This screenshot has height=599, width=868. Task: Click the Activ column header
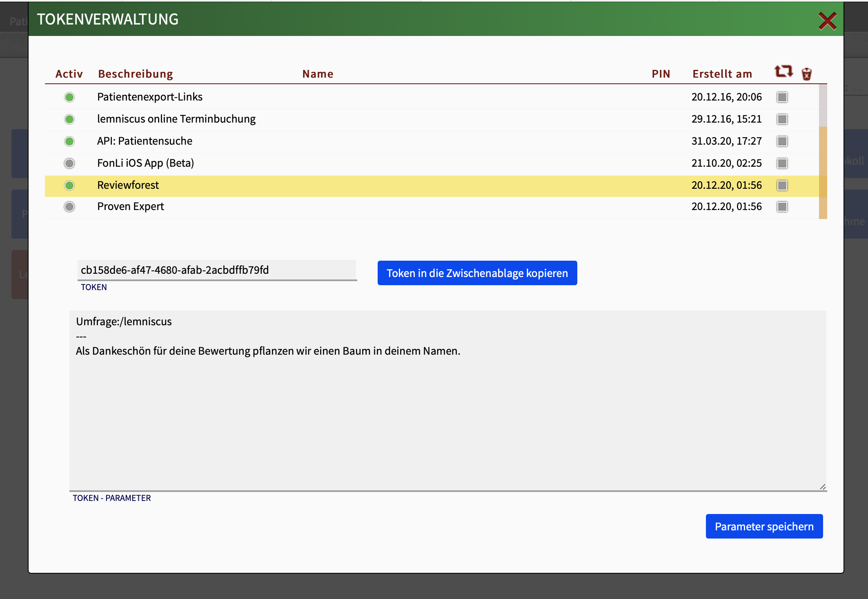[69, 74]
